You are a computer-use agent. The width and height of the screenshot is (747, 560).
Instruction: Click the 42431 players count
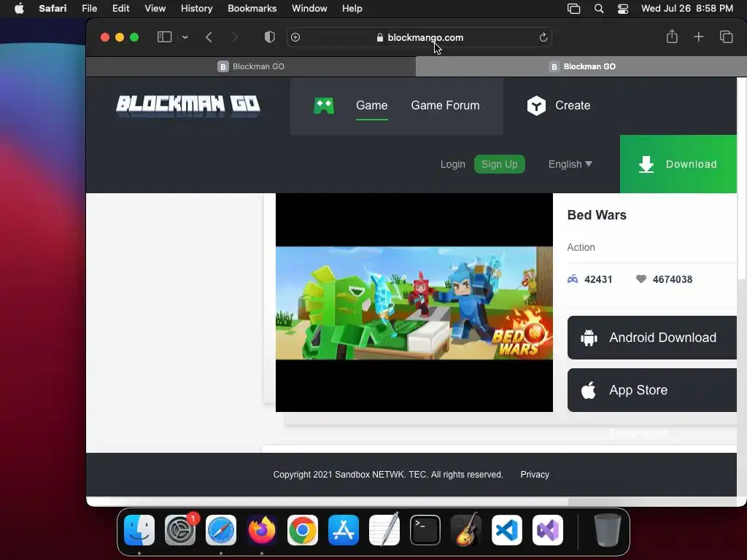pos(598,279)
